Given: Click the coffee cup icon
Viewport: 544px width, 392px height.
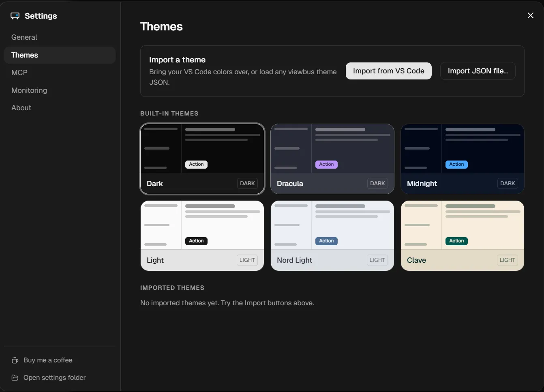Looking at the screenshot, I should tap(15, 360).
